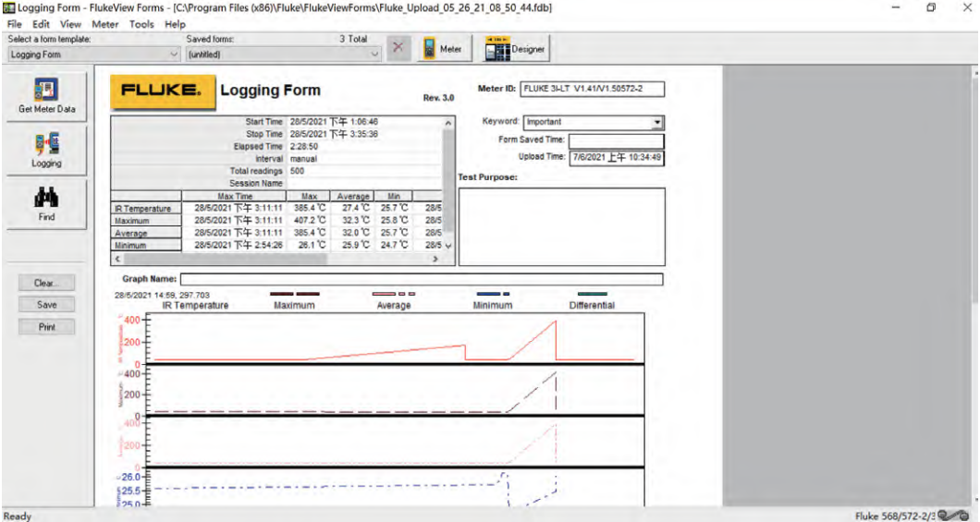Viewport: 980px width, 522px height.
Task: Select the Maximum row header in table
Action: [x=146, y=221]
